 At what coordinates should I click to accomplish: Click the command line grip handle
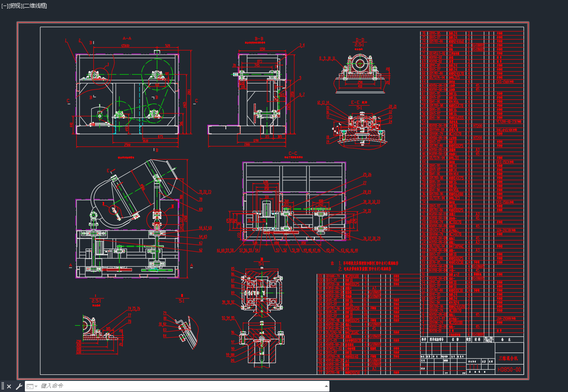pos(3,386)
